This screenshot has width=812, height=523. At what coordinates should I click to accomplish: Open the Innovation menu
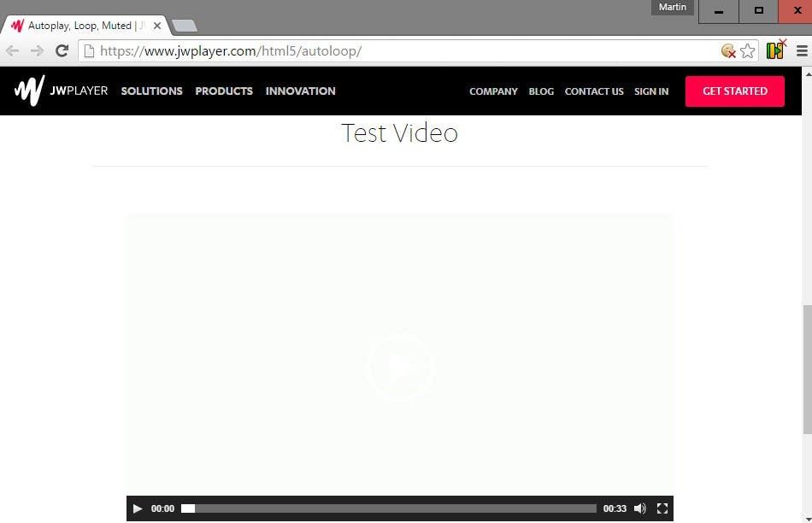click(300, 91)
